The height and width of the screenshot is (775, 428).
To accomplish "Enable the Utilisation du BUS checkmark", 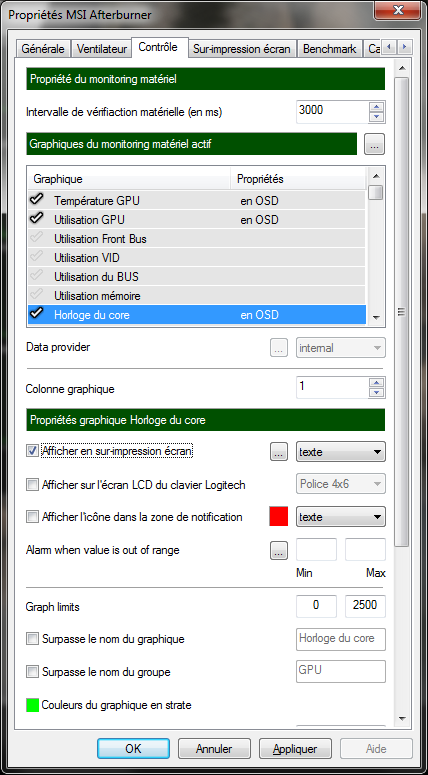I will pyautogui.click(x=37, y=276).
